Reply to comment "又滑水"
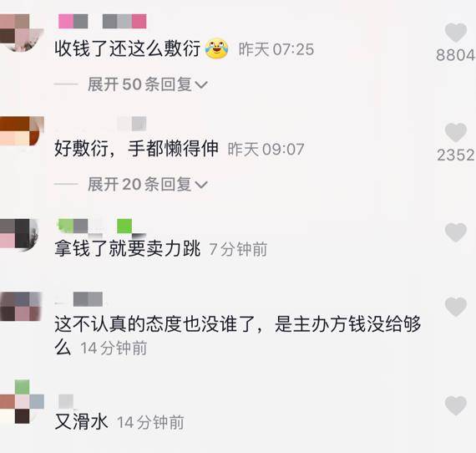The image size is (476, 453). click(81, 422)
